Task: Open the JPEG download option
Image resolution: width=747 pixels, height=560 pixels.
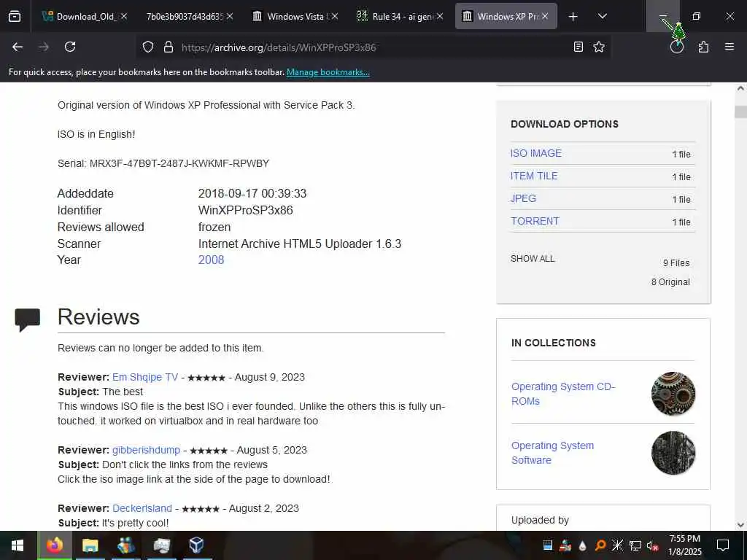Action: tap(523, 198)
